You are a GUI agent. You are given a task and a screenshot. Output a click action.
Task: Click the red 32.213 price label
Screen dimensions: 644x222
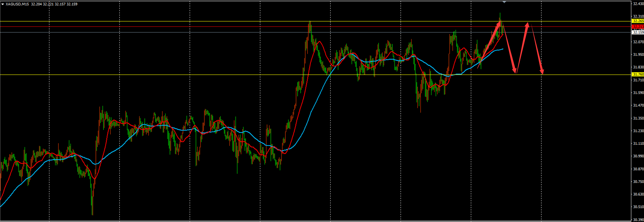tap(638, 27)
